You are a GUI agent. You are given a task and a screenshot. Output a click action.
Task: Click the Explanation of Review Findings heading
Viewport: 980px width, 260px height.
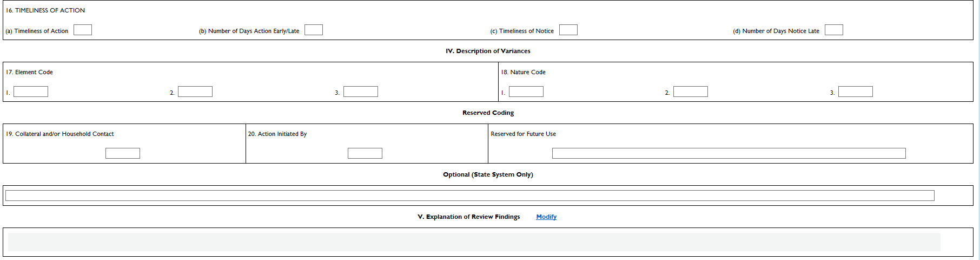[x=468, y=217]
